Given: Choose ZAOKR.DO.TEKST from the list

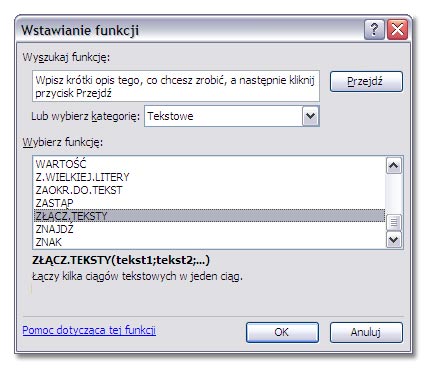Looking at the screenshot, I should tap(209, 190).
